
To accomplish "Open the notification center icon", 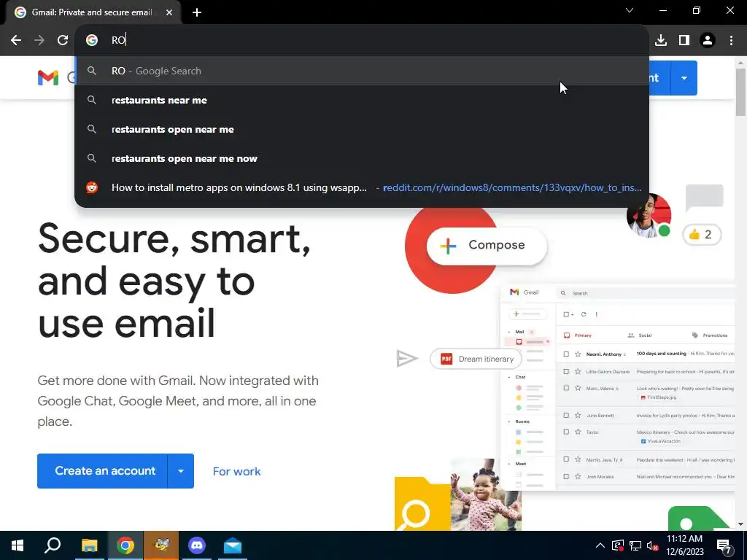I will [724, 546].
